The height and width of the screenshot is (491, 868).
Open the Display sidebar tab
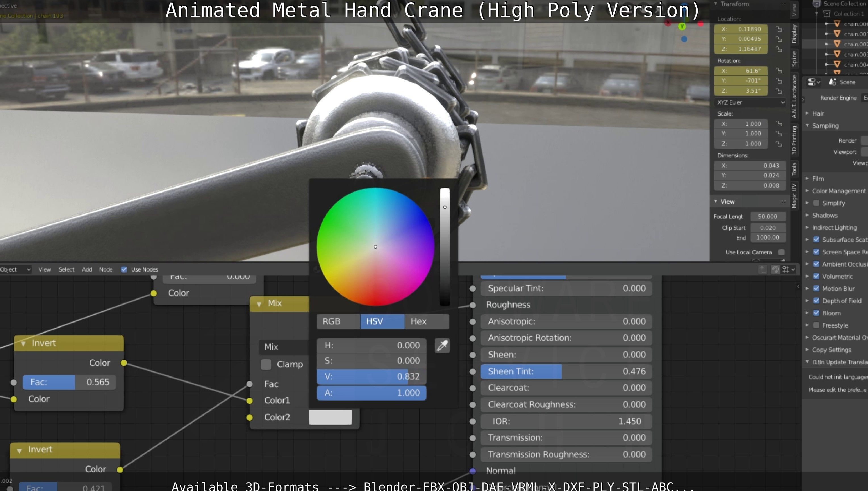point(794,34)
